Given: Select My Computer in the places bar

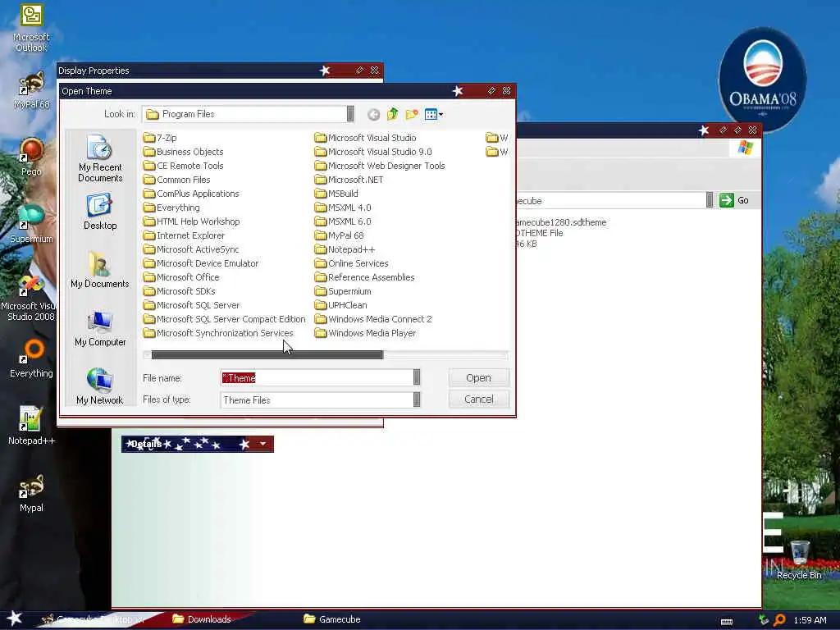Looking at the screenshot, I should 100,329.
